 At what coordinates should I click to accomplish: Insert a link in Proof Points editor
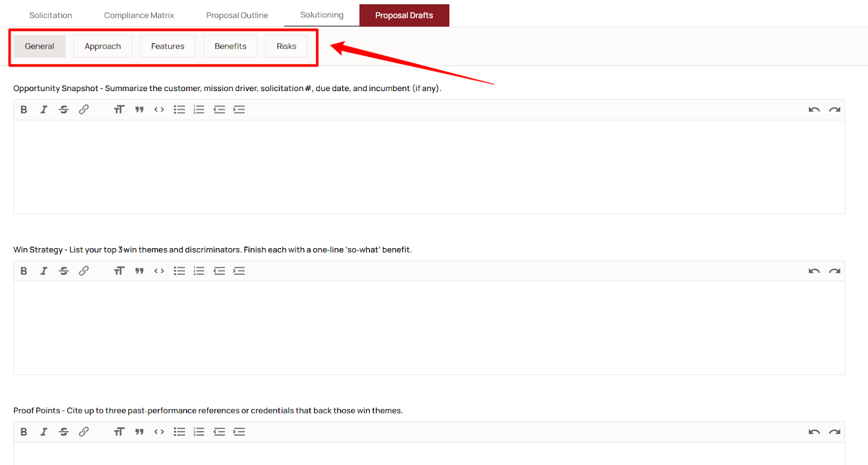coord(84,432)
